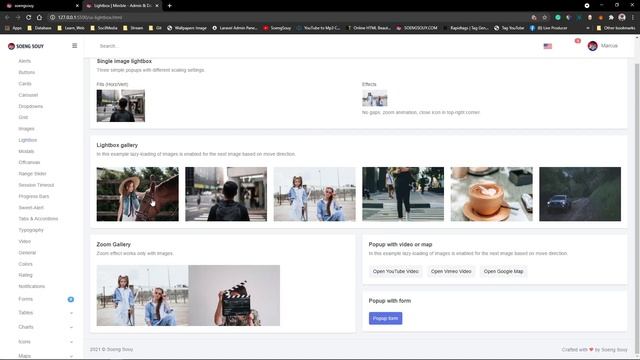
Task: Go to browser home icon
Action: (x=39, y=17)
